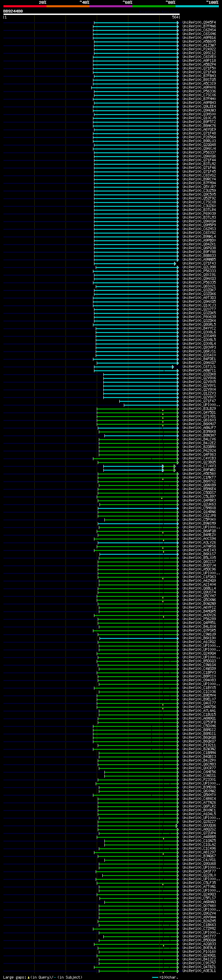Open hit UniRef100_B7FMA6
This screenshot has height=980, width=222.
[199, 26]
